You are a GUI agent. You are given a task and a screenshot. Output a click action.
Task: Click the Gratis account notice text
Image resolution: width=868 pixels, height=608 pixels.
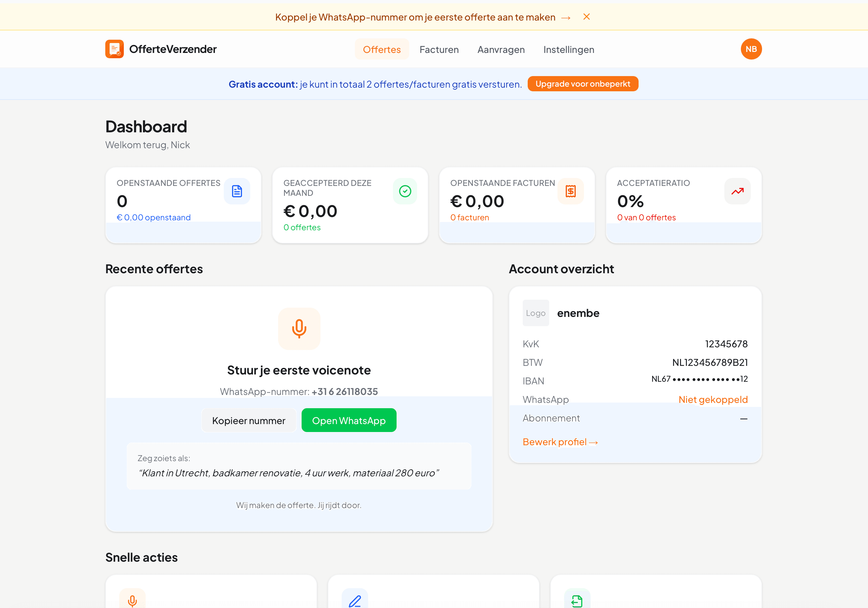pos(375,84)
